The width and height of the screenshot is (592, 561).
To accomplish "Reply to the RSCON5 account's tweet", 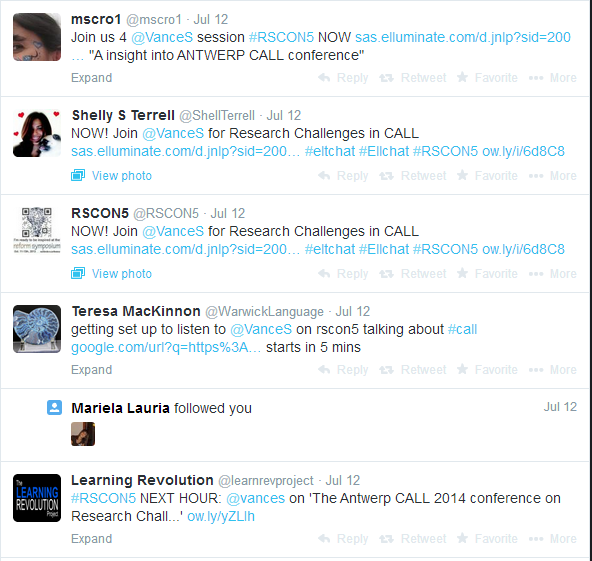I will tap(342, 274).
